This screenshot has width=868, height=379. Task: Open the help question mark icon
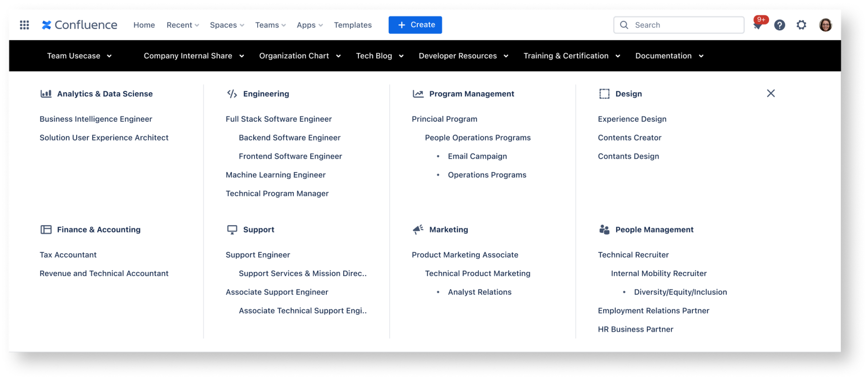779,25
